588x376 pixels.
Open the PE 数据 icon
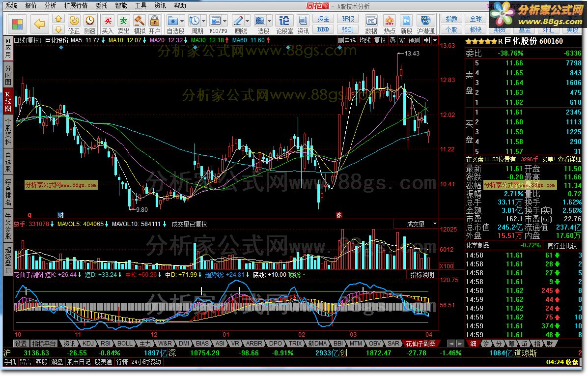371,24
